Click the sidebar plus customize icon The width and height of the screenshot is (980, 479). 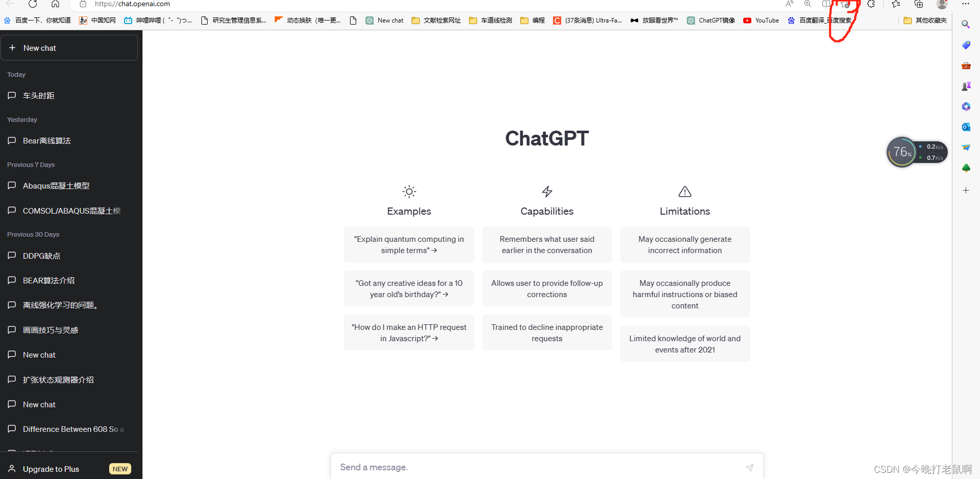[x=966, y=191]
